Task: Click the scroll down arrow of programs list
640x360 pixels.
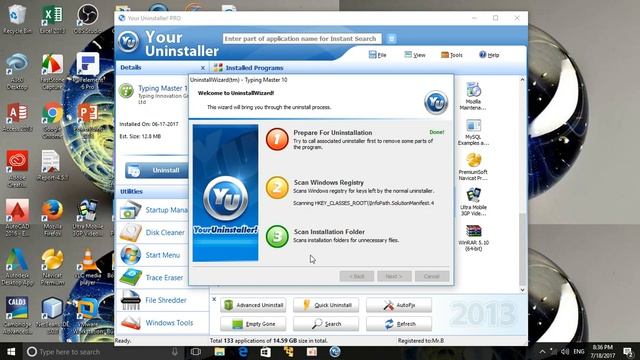Action: click(x=522, y=289)
